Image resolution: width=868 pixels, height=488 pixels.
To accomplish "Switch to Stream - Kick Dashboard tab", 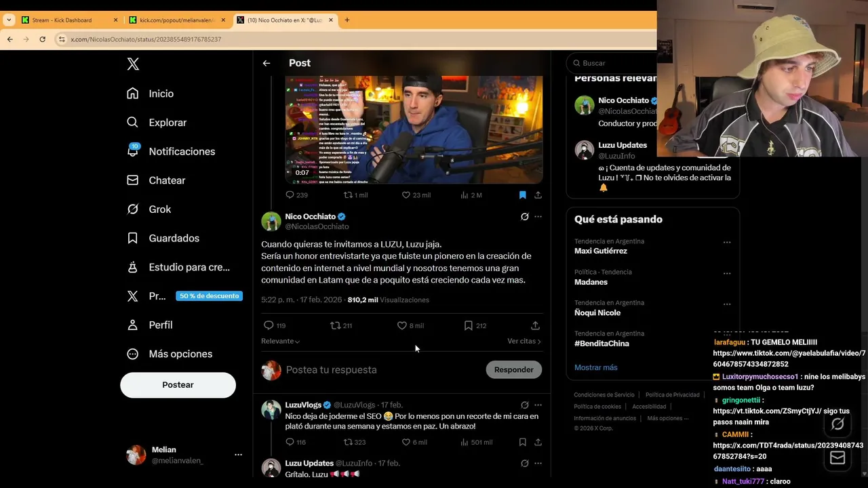I will point(68,20).
